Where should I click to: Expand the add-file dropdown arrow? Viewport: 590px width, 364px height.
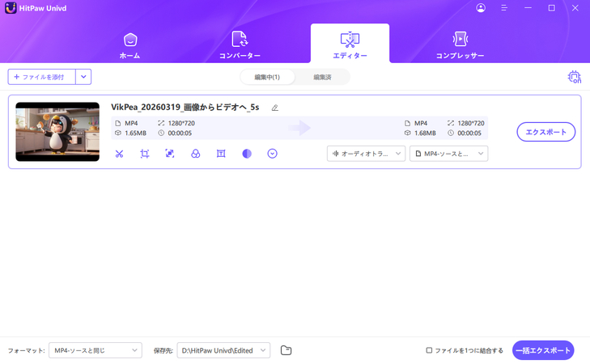83,77
